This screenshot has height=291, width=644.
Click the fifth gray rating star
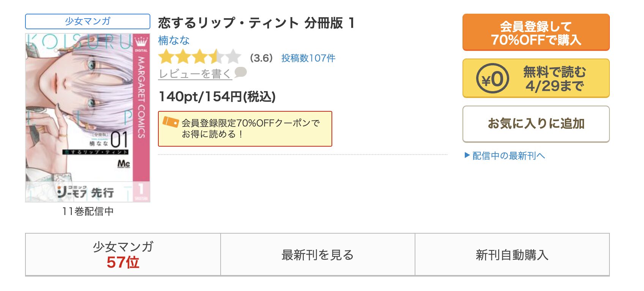click(x=234, y=57)
